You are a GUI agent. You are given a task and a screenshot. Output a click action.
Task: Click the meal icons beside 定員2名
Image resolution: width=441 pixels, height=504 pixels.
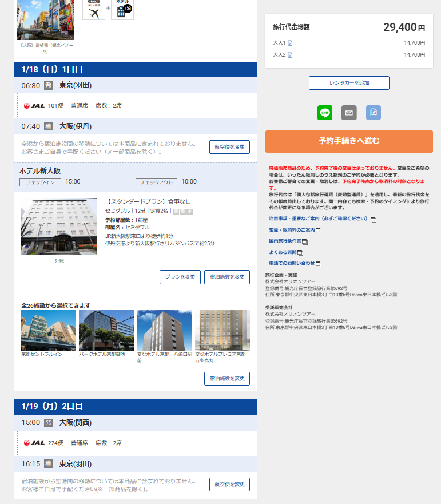183,212
